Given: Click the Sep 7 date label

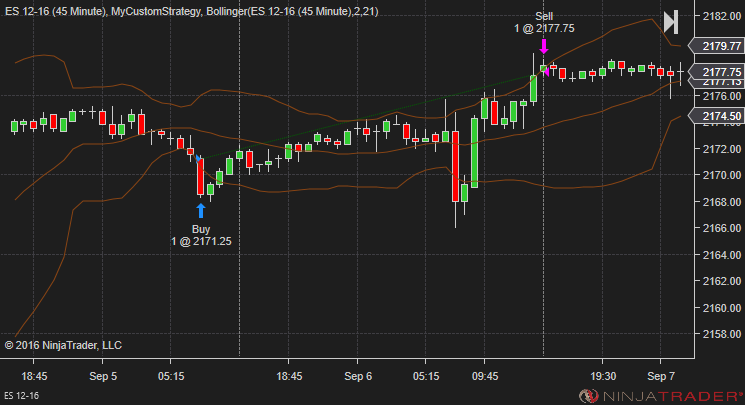Looking at the screenshot, I should 661,376.
